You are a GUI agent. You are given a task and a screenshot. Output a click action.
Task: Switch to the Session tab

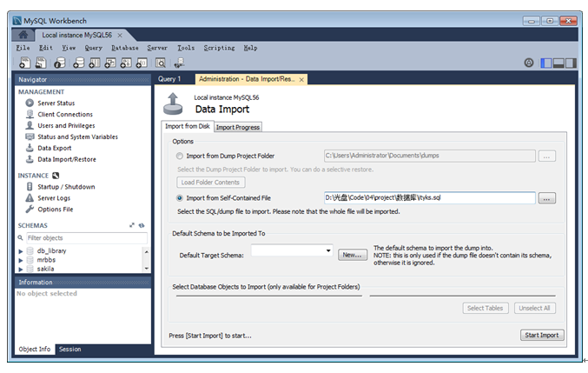69,349
